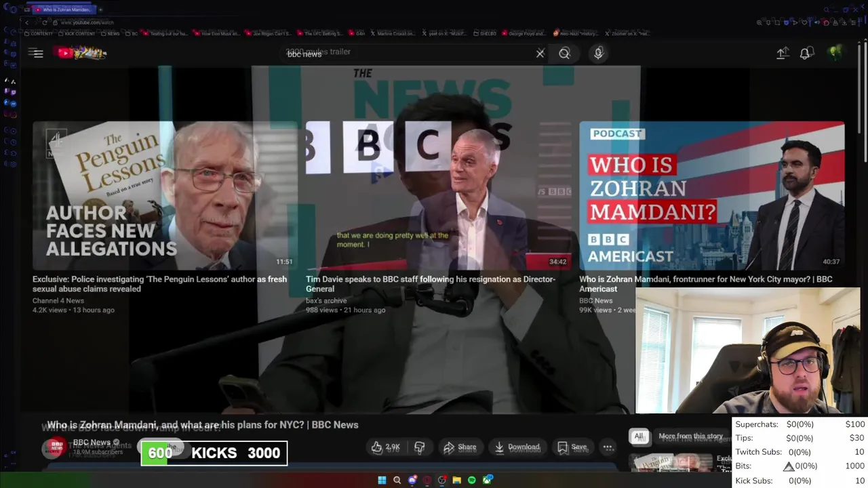This screenshot has height=488, width=868.
Task: Open the 'NEWS' bookmarks folder
Action: coord(111,33)
